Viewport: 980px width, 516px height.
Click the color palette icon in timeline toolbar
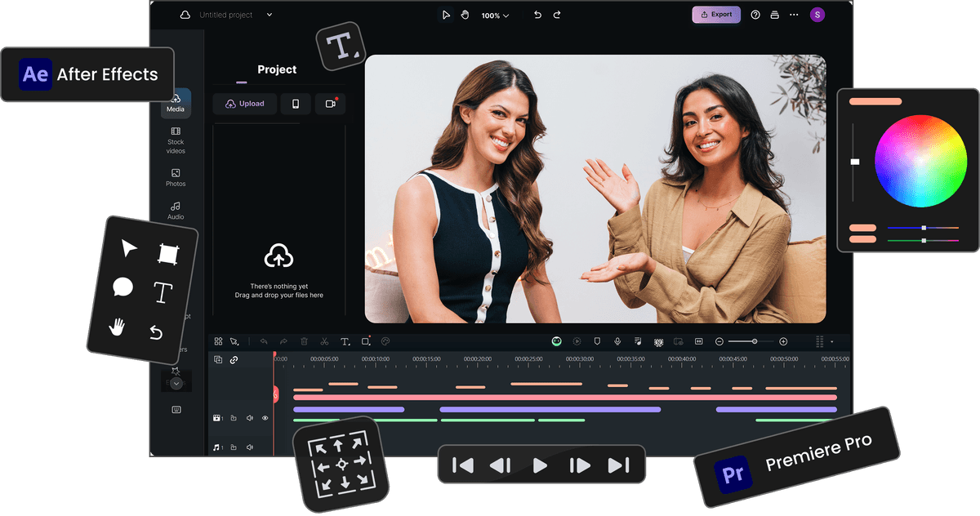[x=385, y=341]
